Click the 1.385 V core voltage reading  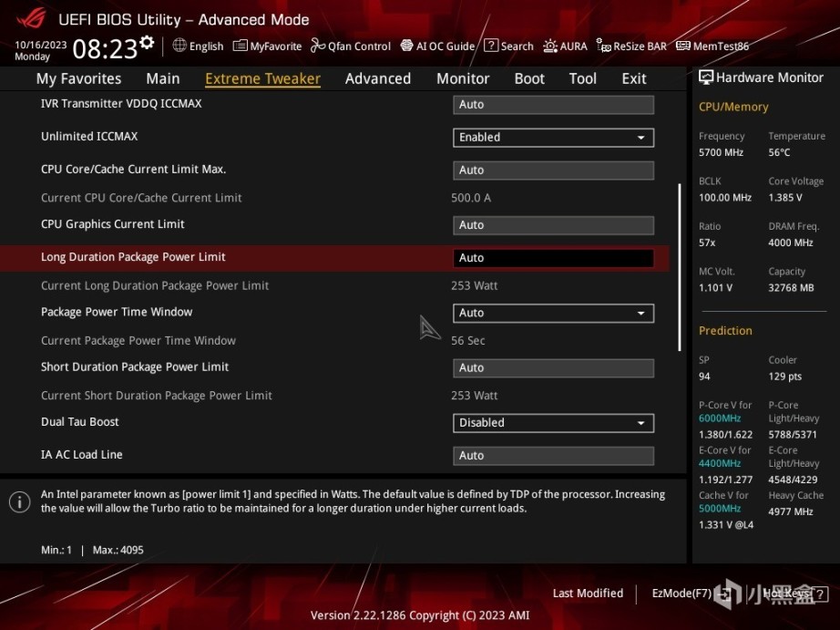[784, 197]
